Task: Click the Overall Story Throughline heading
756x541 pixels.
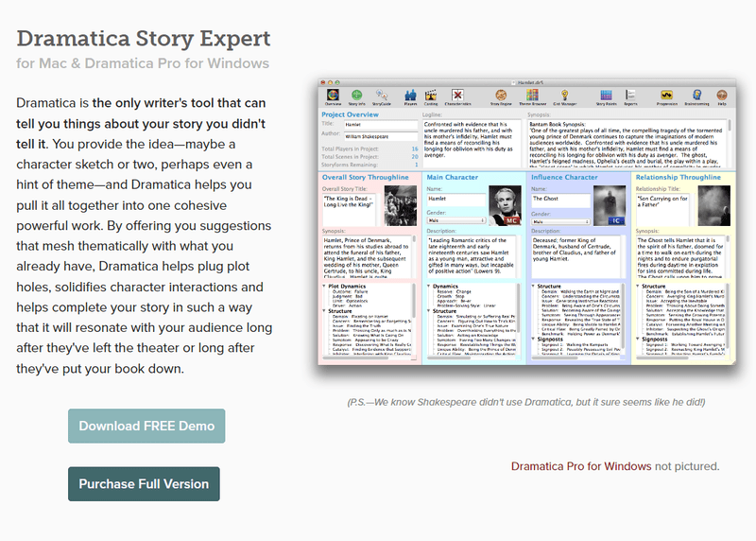Action: tap(365, 177)
